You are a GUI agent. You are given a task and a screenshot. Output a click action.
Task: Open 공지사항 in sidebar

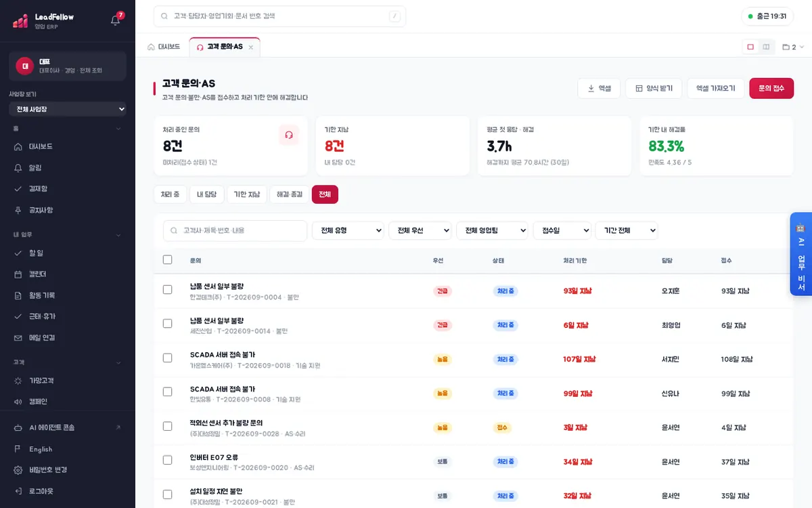(x=68, y=210)
